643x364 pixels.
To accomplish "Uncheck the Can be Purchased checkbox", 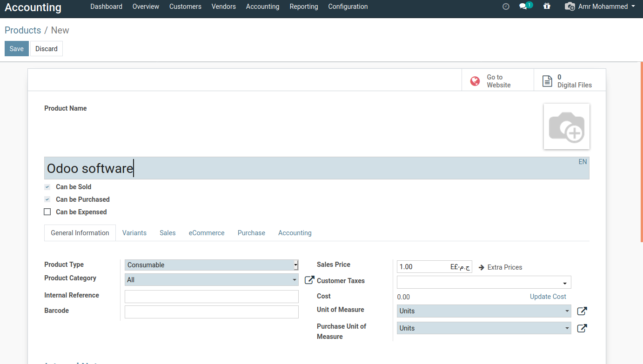I will [x=47, y=199].
